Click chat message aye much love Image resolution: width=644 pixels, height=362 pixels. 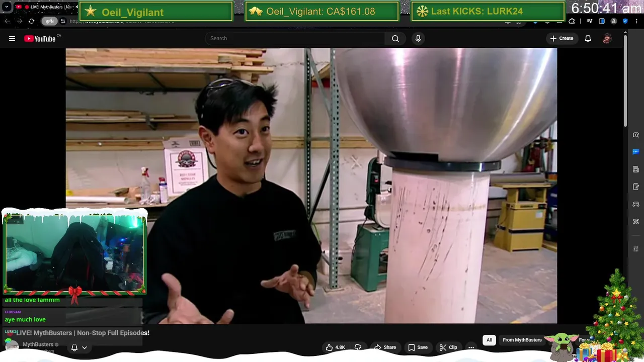click(x=25, y=319)
